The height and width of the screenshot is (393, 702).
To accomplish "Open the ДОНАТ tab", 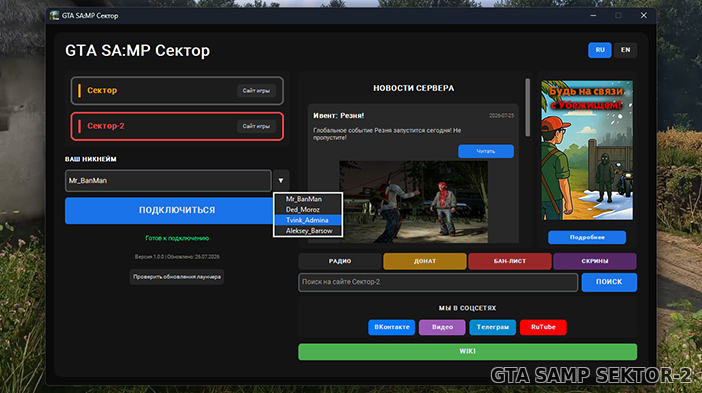I will 424,261.
